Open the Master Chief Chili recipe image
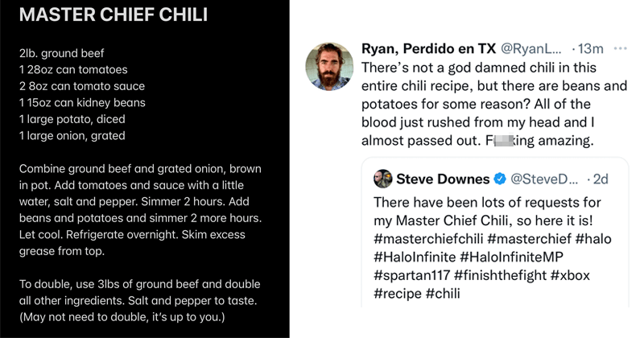 pyautogui.click(x=145, y=169)
